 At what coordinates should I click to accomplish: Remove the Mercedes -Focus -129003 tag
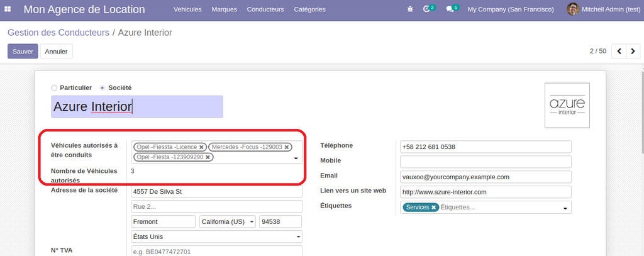click(287, 147)
